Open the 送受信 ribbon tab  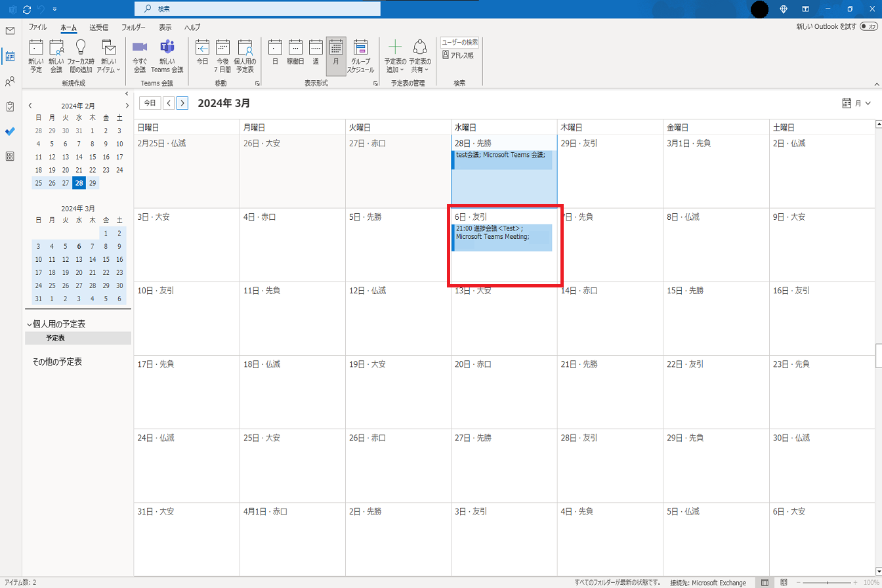pyautogui.click(x=98, y=28)
